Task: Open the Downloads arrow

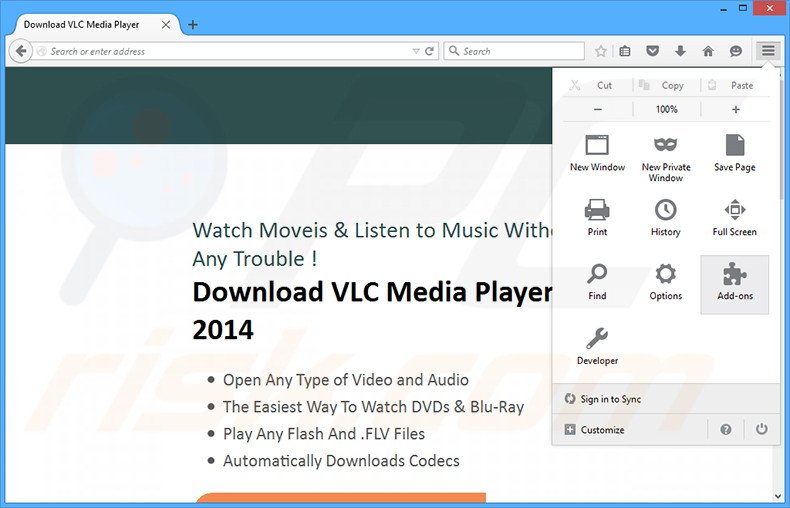Action: pyautogui.click(x=680, y=51)
